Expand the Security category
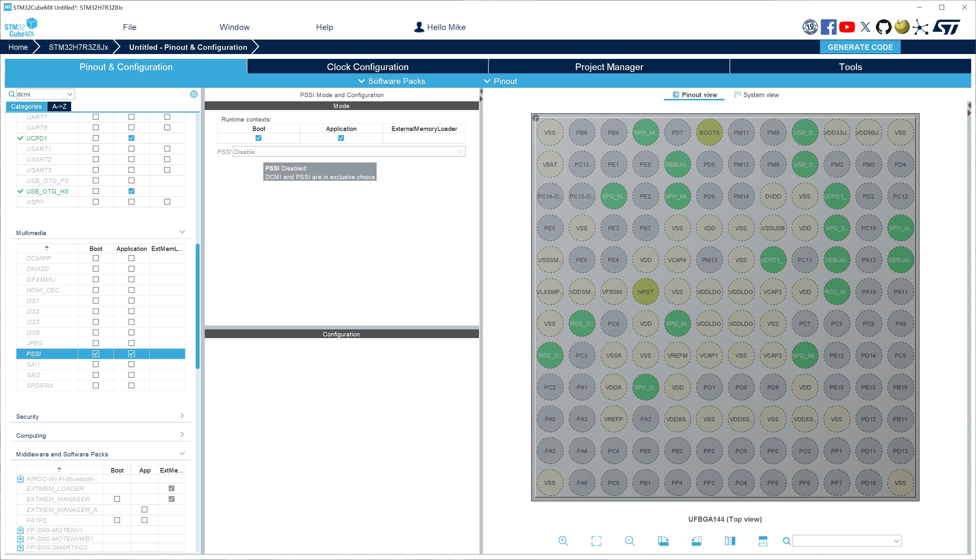The width and height of the screenshot is (976, 560). (x=182, y=416)
